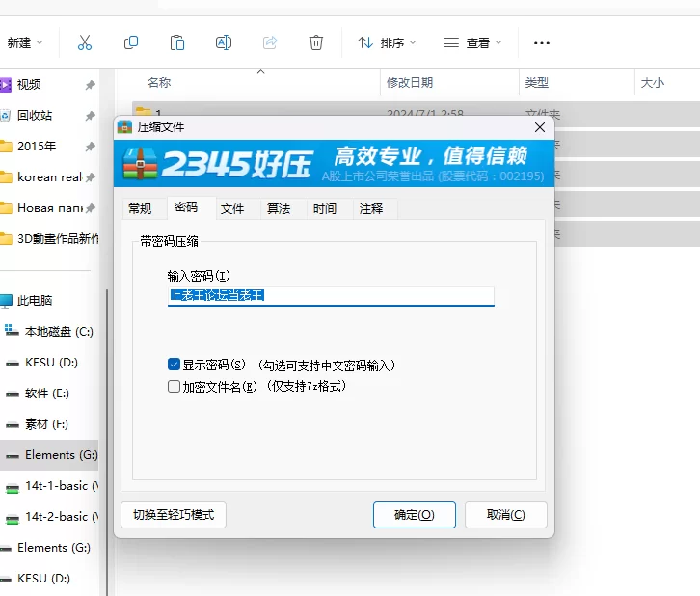This screenshot has height=596, width=700.
Task: Select 此电脑 in the navigation pane
Action: [35, 301]
